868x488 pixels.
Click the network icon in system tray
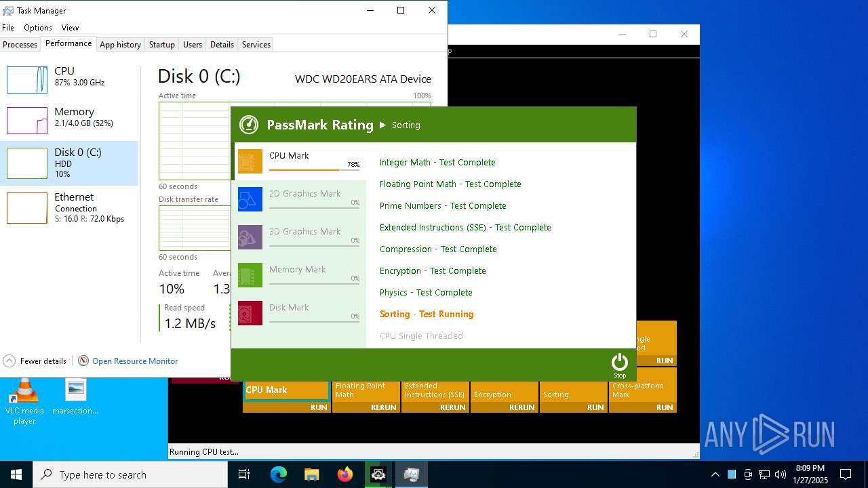click(764, 474)
